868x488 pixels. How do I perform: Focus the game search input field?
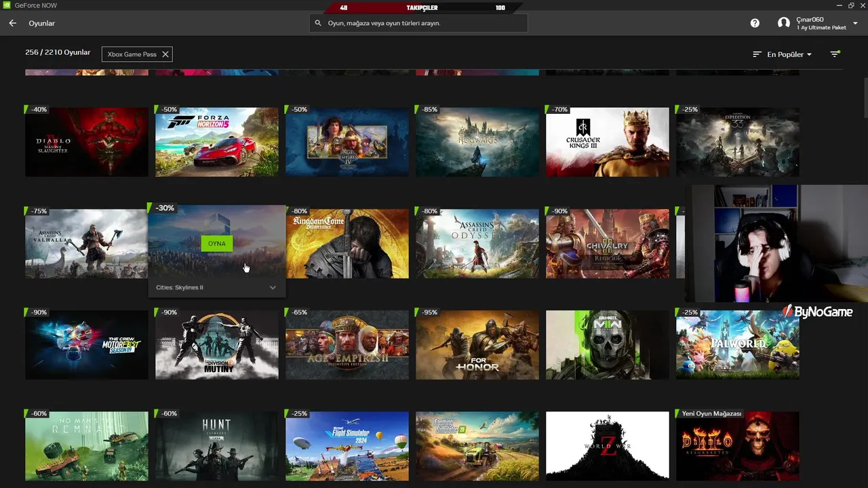click(418, 23)
